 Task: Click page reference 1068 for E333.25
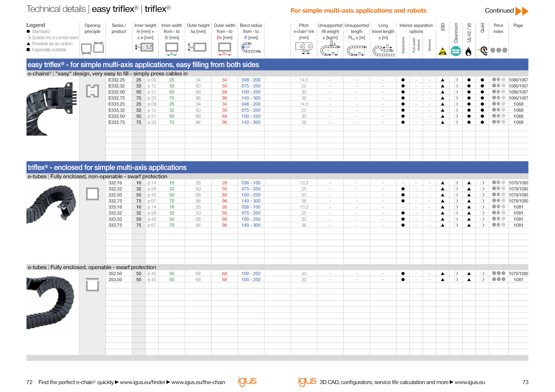(518, 104)
